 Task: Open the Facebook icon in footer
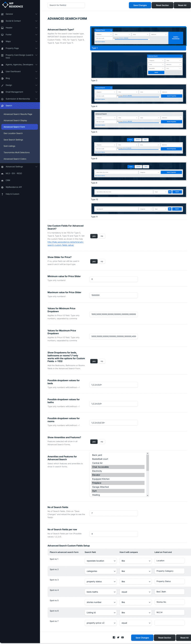point(114,637)
